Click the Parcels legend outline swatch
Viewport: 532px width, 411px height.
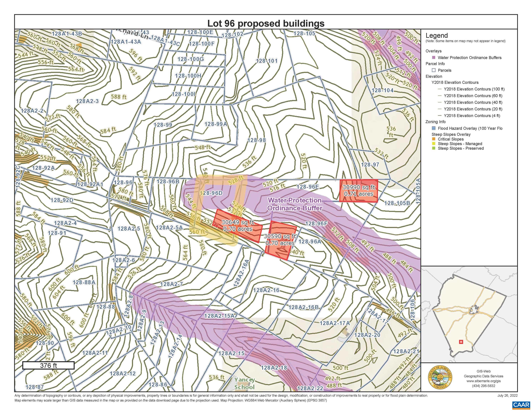pyautogui.click(x=434, y=70)
